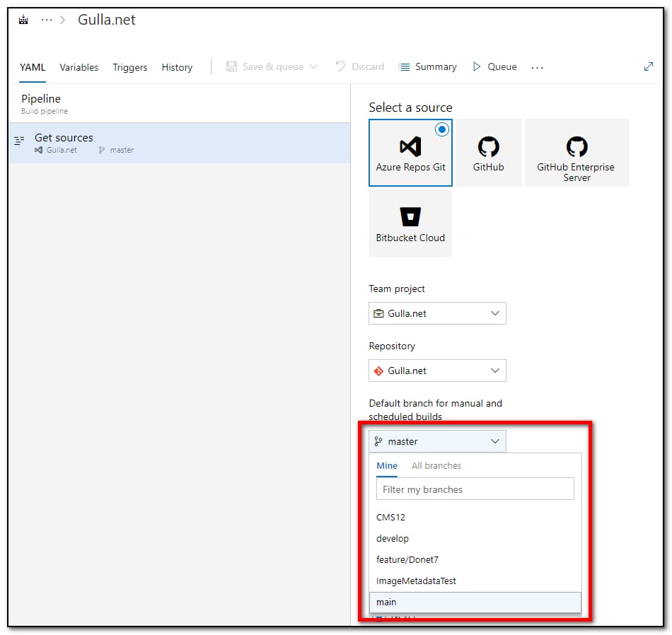Click the Queue button
The height and width of the screenshot is (635, 672).
[x=494, y=66]
